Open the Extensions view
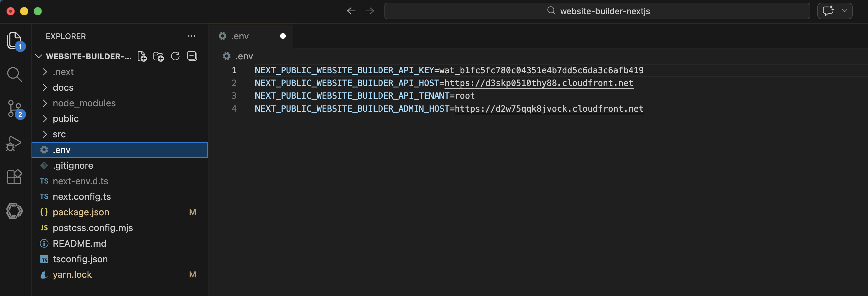868x296 pixels. (14, 177)
